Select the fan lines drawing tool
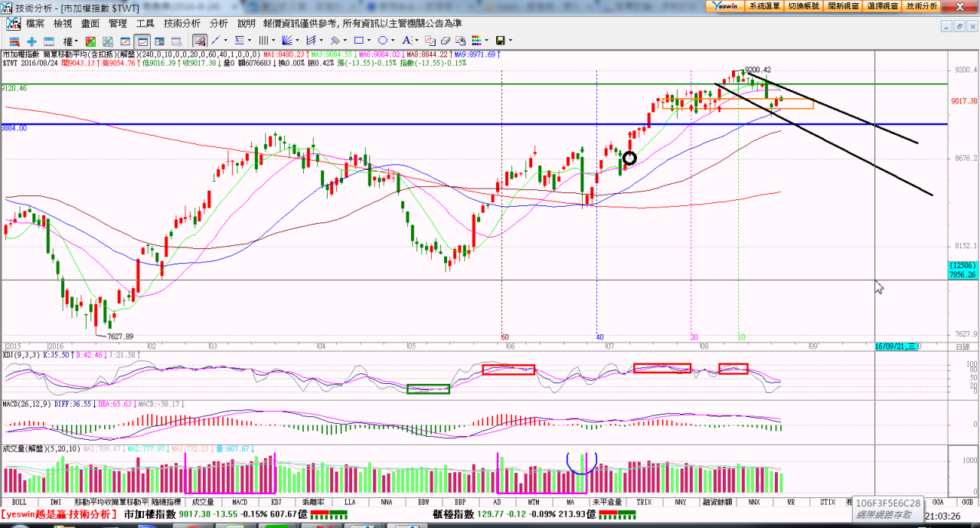Image resolution: width=980 pixels, height=528 pixels. click(287, 41)
